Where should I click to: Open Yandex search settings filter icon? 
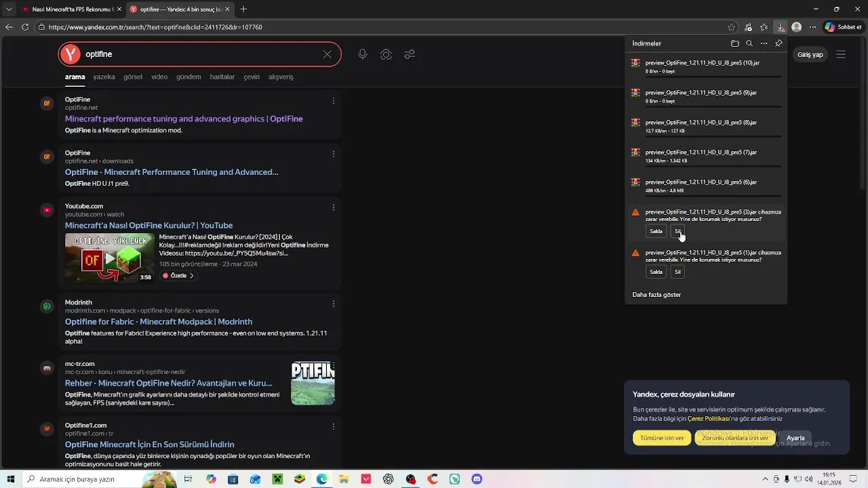click(x=410, y=54)
